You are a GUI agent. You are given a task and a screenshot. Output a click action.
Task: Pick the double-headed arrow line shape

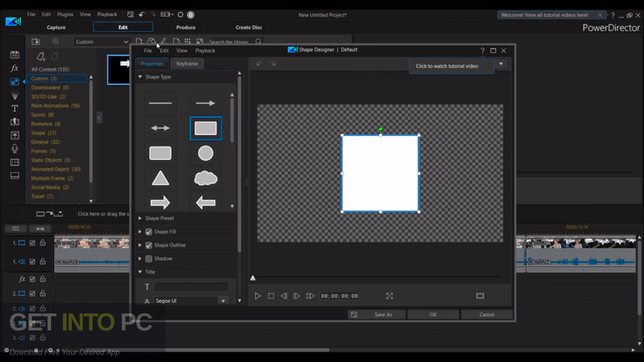(160, 128)
